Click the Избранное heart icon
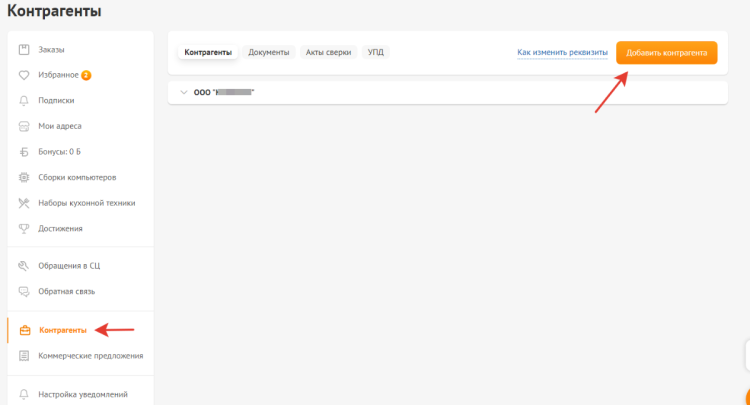 pyautogui.click(x=24, y=75)
